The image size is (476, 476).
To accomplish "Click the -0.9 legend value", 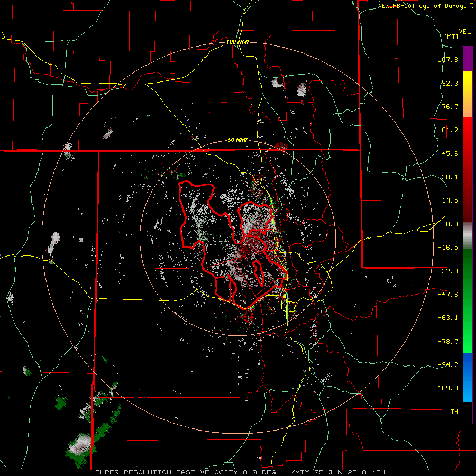I will 450,224.
